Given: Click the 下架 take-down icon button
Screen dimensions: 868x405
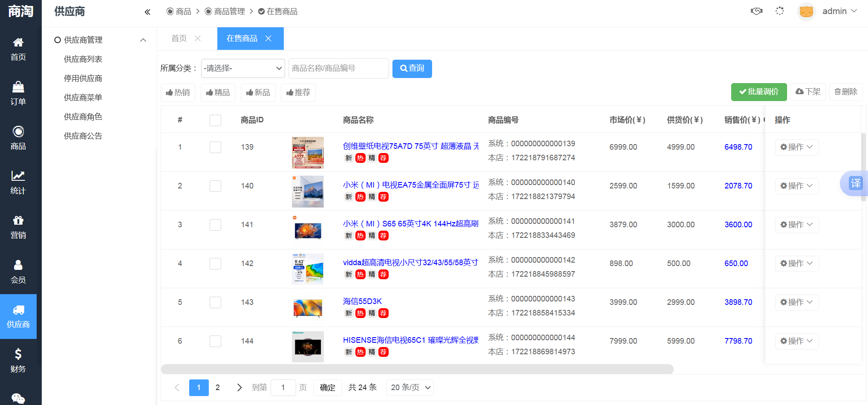Looking at the screenshot, I should (x=808, y=92).
